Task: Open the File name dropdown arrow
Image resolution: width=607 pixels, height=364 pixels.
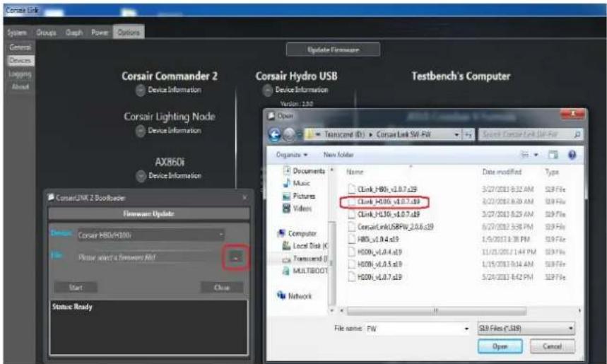Action: pyautogui.click(x=466, y=329)
